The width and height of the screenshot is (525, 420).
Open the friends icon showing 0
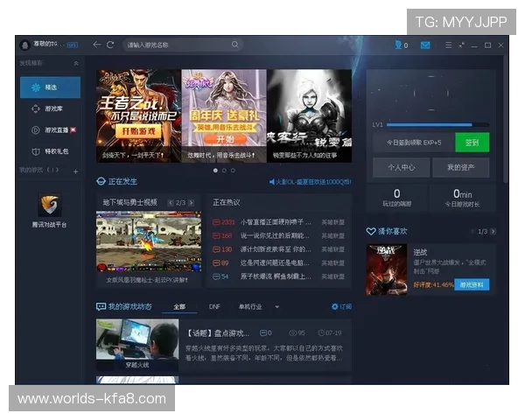pyautogui.click(x=400, y=45)
